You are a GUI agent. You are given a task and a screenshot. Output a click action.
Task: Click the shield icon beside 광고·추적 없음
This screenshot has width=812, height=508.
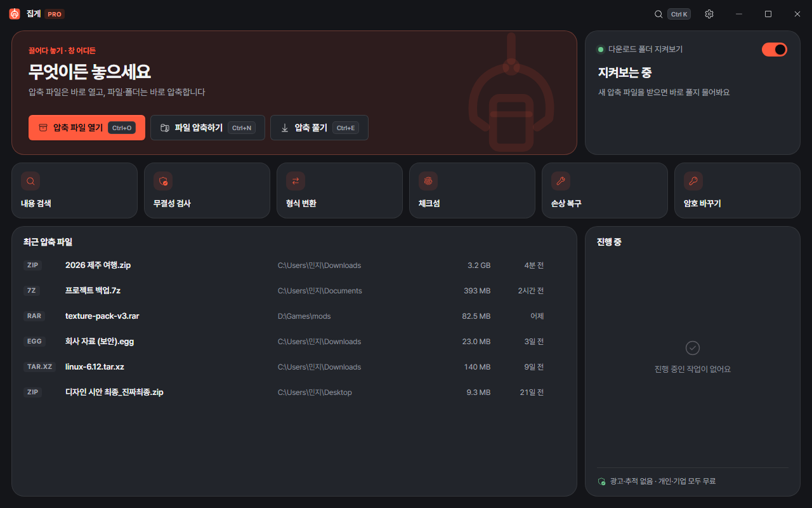(602, 481)
